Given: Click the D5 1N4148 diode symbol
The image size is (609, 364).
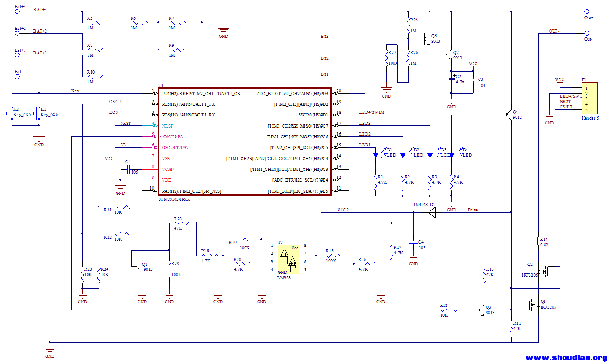Looking at the screenshot, I should [431, 213].
